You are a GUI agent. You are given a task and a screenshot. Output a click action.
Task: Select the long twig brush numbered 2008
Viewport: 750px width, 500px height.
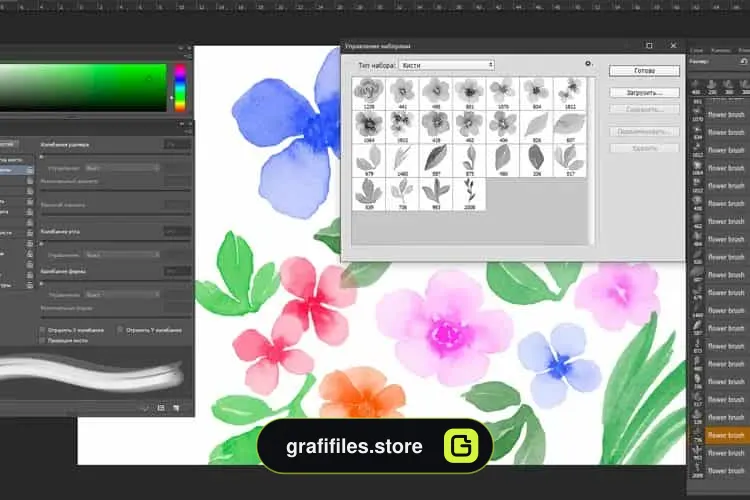(469, 194)
